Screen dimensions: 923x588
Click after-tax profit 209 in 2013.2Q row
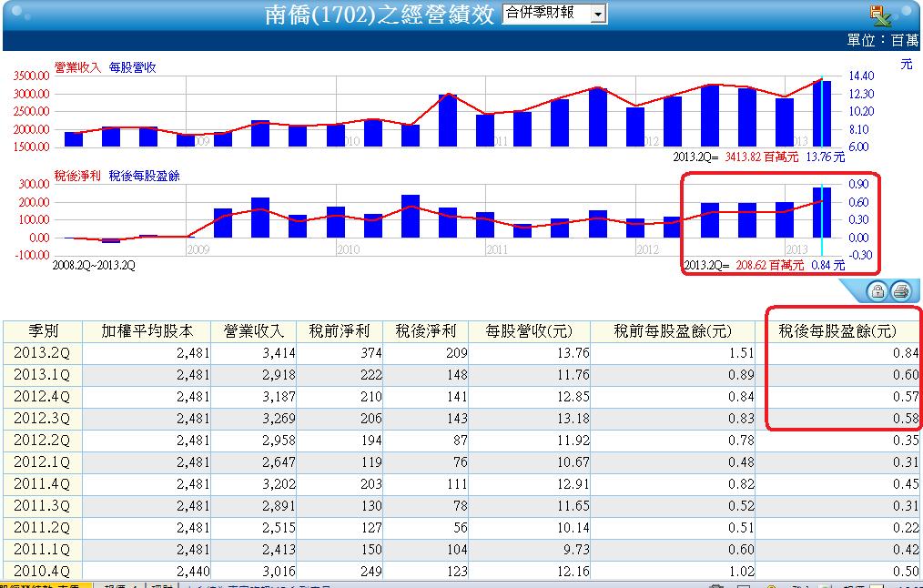point(457,353)
